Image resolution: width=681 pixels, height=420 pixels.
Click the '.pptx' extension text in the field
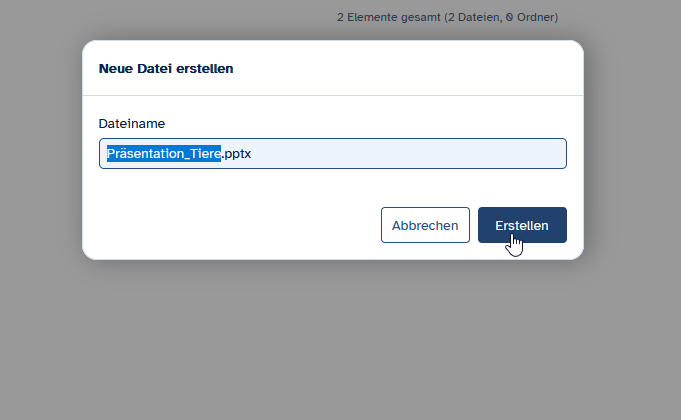[236, 154]
